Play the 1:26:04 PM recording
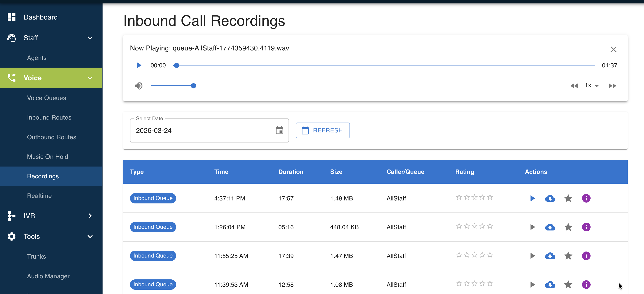Screen dimensions: 644x294 pyautogui.click(x=532, y=227)
